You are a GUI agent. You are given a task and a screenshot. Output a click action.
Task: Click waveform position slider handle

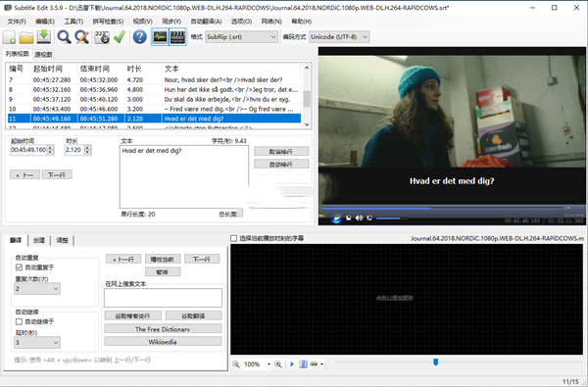(x=436, y=362)
